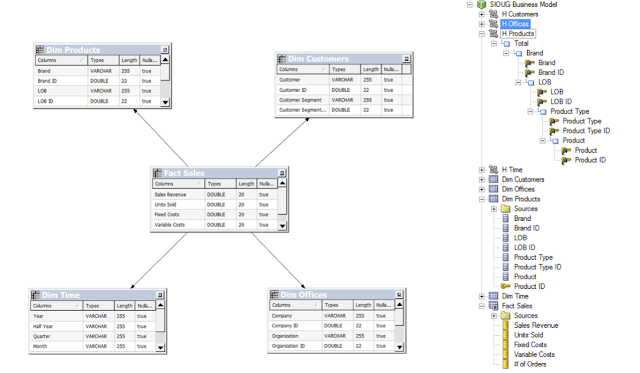Click the H Customers hierarchy icon
Screen dimensions: 640x373
(x=493, y=14)
